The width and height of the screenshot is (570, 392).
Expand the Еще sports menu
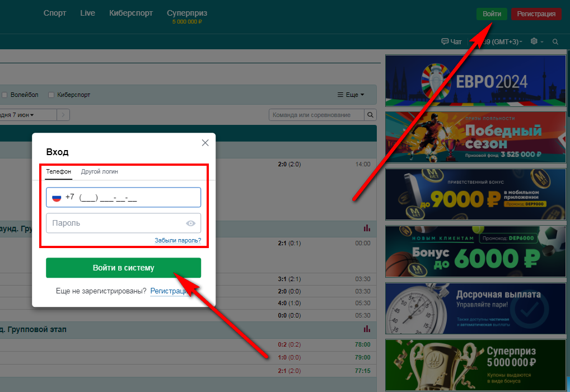(351, 95)
